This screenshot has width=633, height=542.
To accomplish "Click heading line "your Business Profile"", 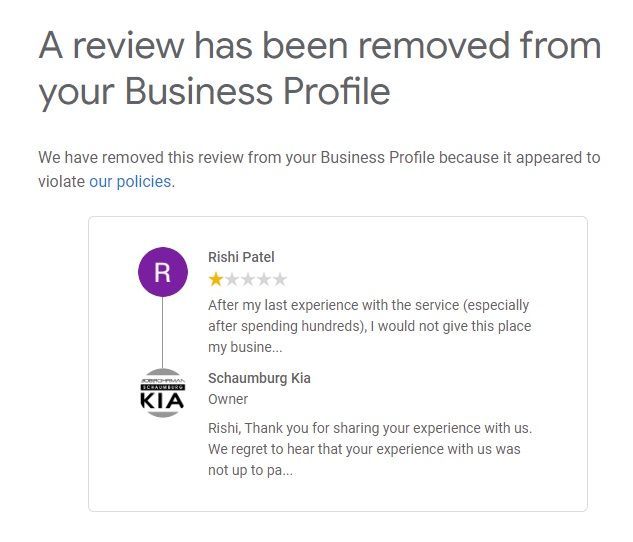I will [214, 92].
